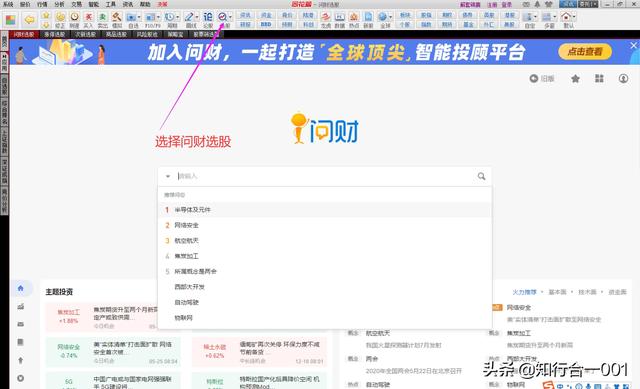Click the 外汇 toolbar button

click(x=489, y=24)
